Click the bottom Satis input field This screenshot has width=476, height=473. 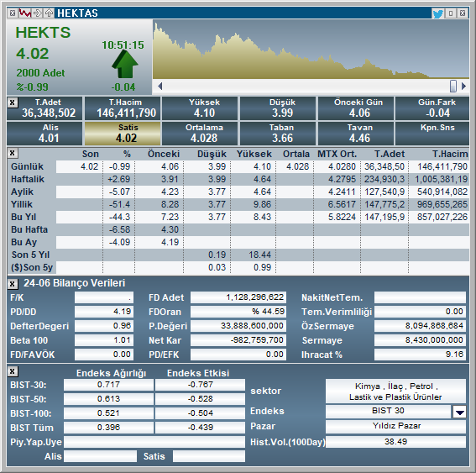tap(209, 456)
